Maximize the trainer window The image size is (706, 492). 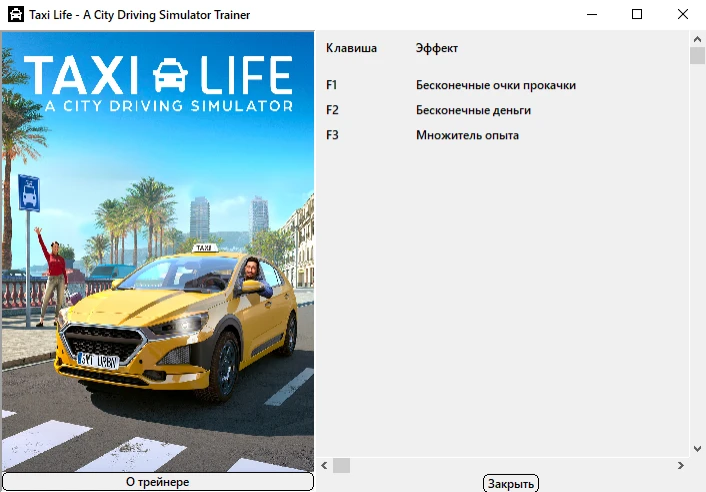(637, 14)
